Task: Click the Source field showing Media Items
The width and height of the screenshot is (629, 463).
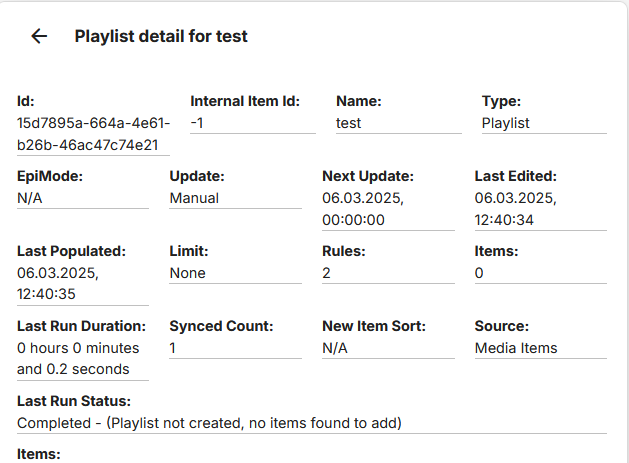Action: click(x=540, y=348)
